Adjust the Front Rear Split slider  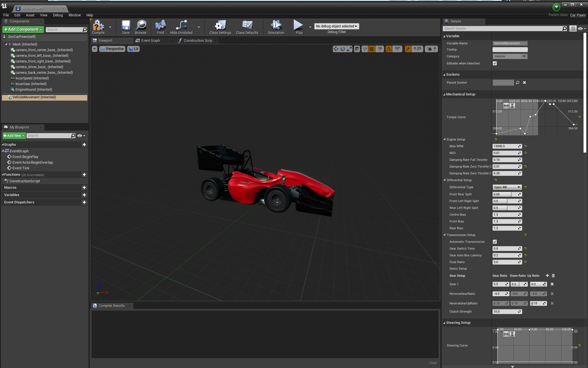507,194
